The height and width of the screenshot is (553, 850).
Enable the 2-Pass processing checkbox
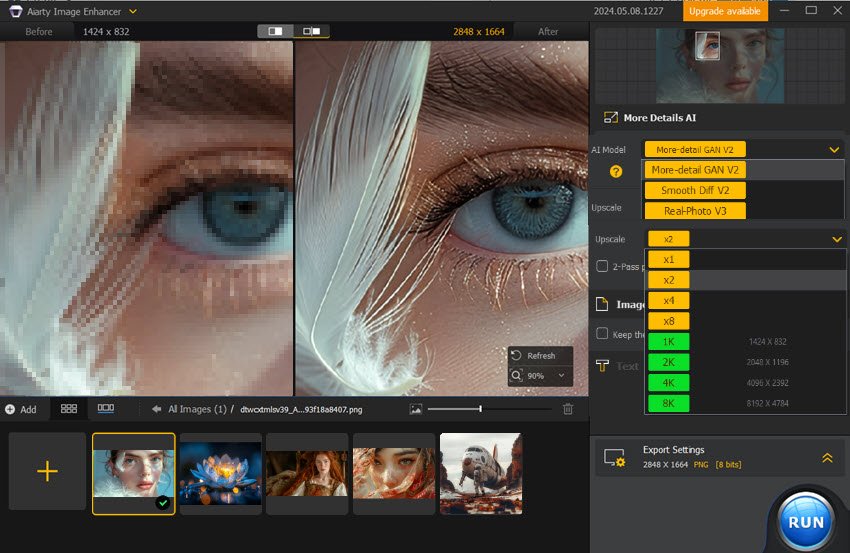pos(602,266)
